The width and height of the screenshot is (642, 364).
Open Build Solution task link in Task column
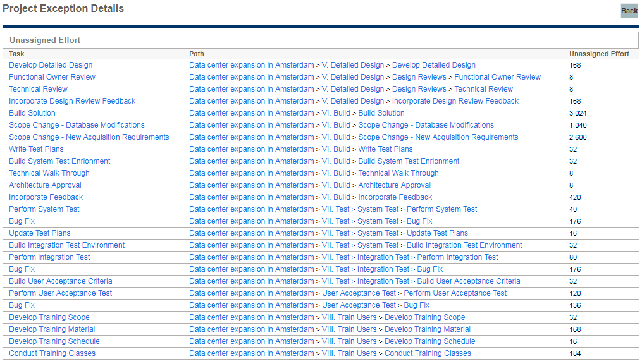[32, 113]
